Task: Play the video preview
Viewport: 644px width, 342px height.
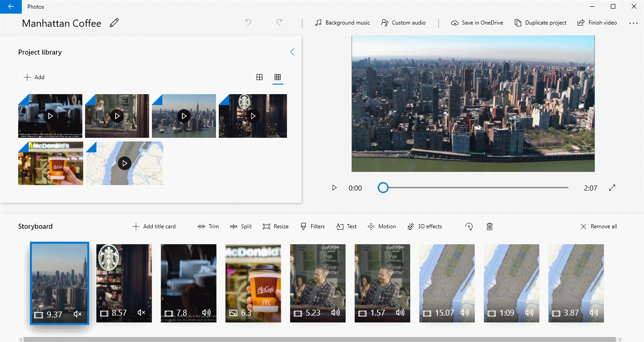Action: coord(334,187)
